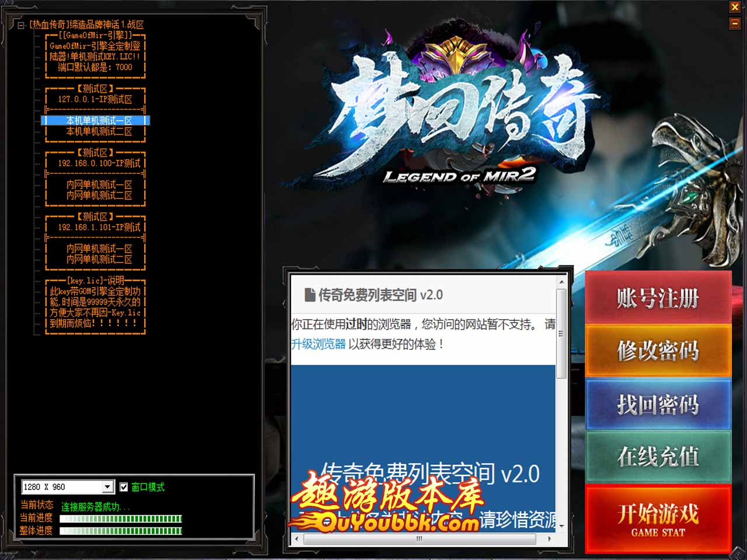The image size is (747, 560).
Task: Follow the 升级浏览器 upgrade browser link
Action: tap(319, 344)
